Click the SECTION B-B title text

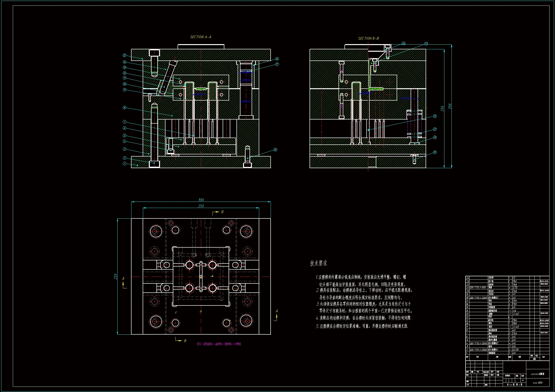(x=368, y=38)
